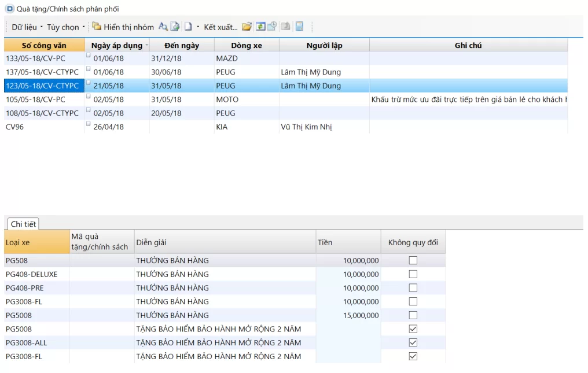Click the open folder toolbar icon
588x373 pixels.
(x=247, y=27)
